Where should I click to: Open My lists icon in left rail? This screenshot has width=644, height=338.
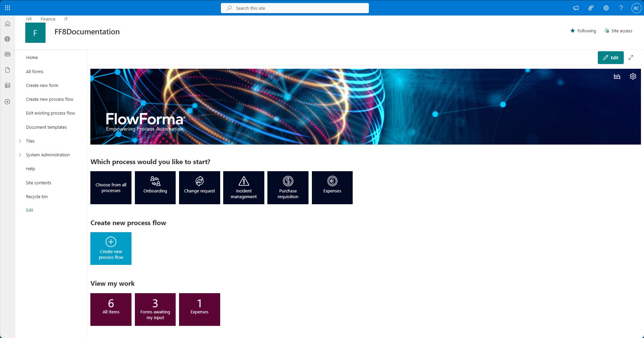7,86
